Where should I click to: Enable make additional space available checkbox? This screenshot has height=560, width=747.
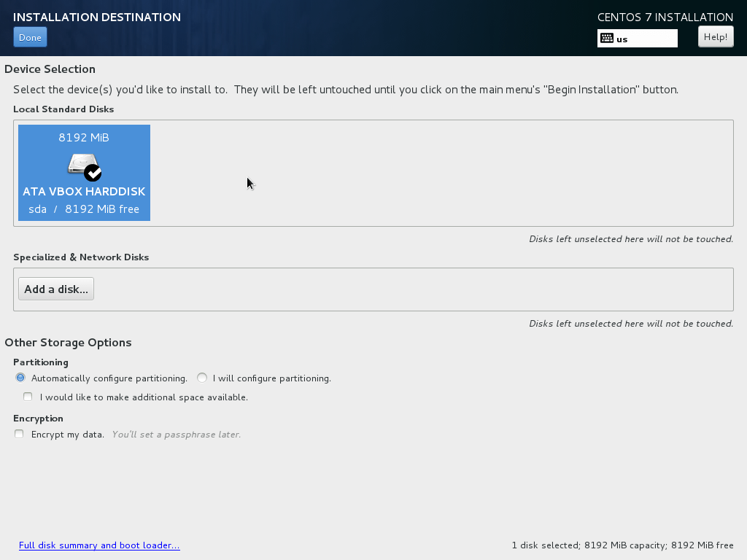pos(28,397)
